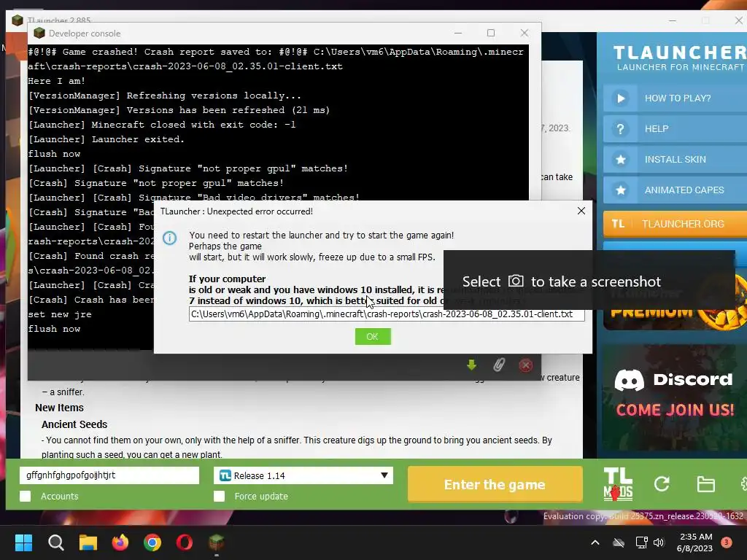
Task: Click the cloud sync tray icon
Action: (619, 542)
